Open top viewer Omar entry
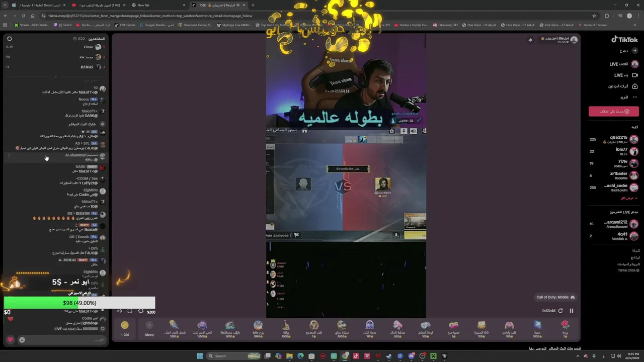The height and width of the screenshot is (362, 644). [55, 47]
